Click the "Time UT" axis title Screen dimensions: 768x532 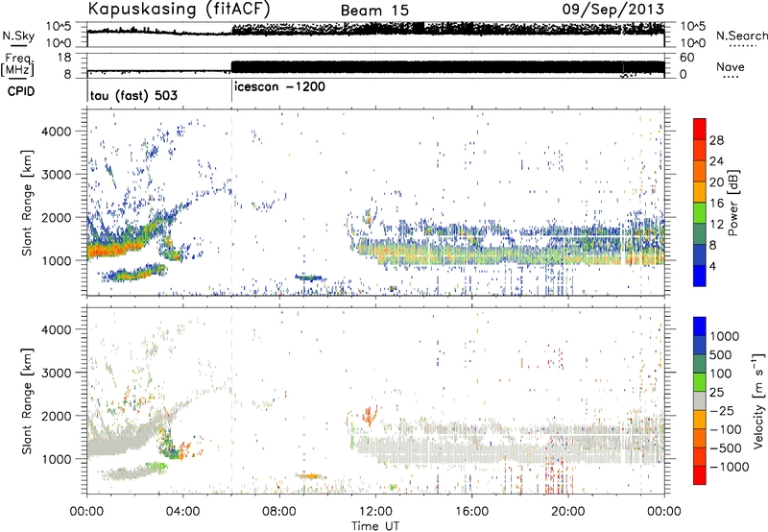click(374, 525)
